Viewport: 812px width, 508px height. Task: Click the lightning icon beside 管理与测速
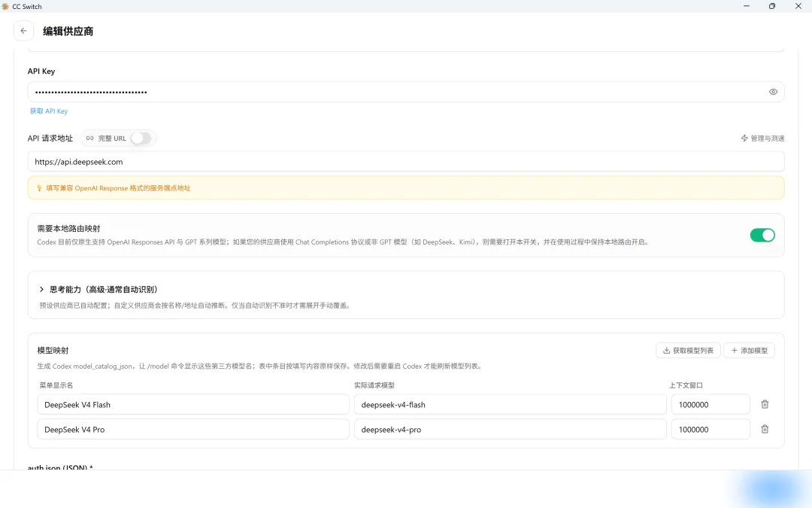744,138
